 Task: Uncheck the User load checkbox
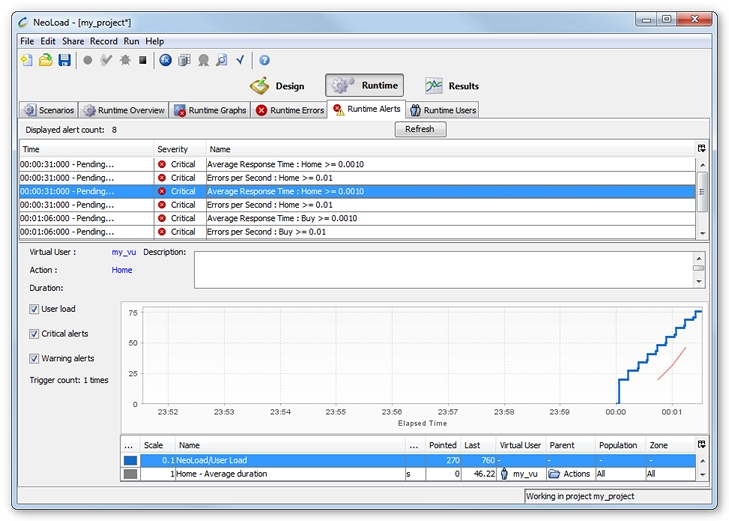click(34, 309)
